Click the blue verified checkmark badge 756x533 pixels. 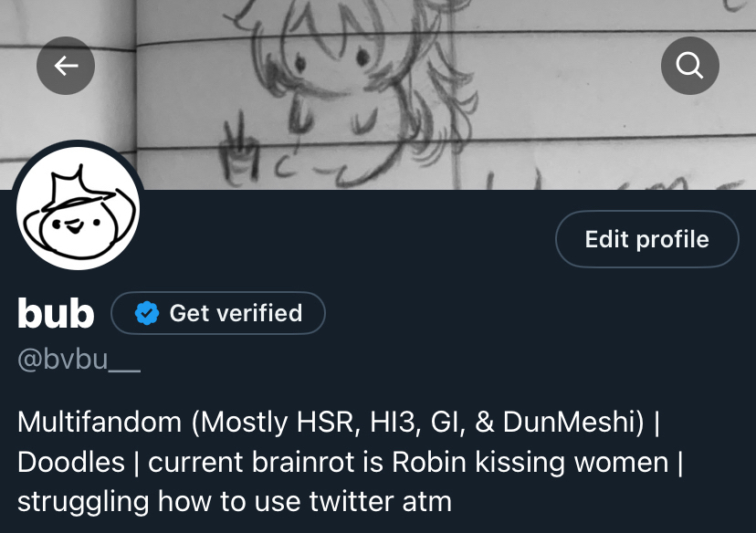tap(147, 313)
